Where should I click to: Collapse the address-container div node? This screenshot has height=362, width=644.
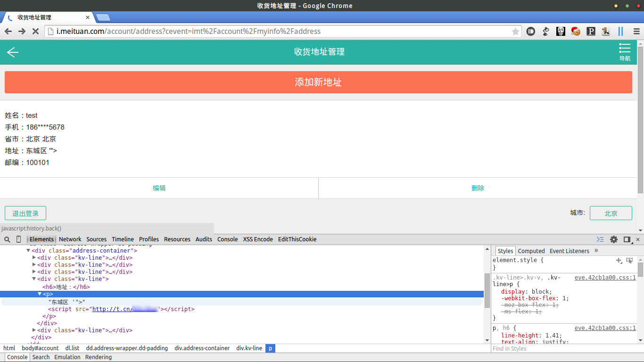[x=28, y=251]
